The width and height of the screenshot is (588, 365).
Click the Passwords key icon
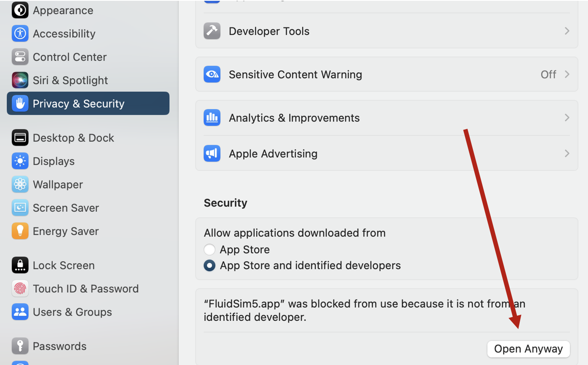(20, 346)
